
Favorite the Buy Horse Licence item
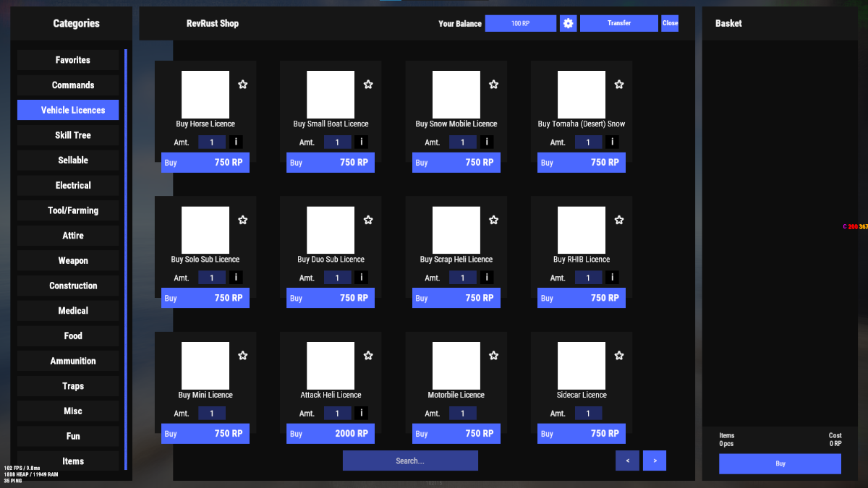tap(243, 85)
